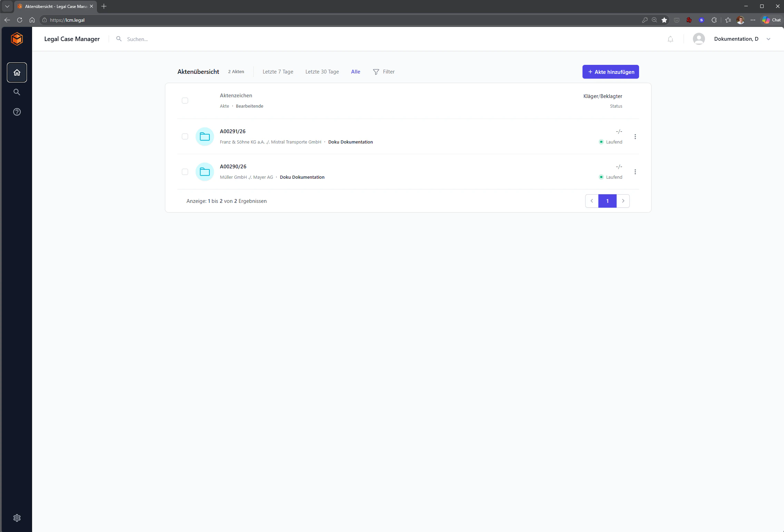Select the Letzte 7 Tage tab
The image size is (784, 532).
tap(278, 72)
